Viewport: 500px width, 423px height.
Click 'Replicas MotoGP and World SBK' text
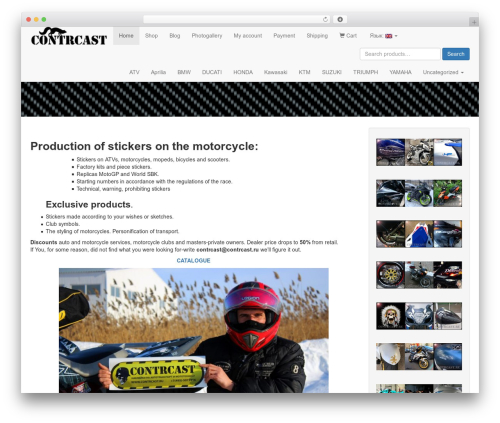click(118, 174)
